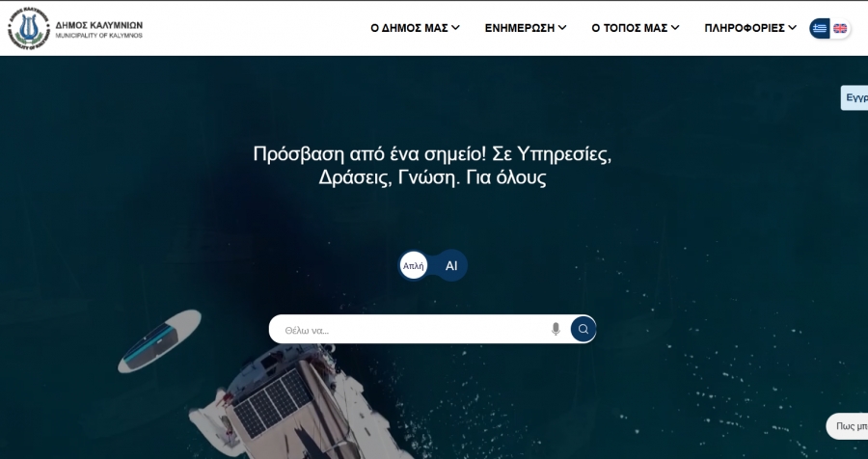Open the ΕΝΗΜΕΡΩΣΗ menu
This screenshot has height=459, width=868.
[519, 28]
